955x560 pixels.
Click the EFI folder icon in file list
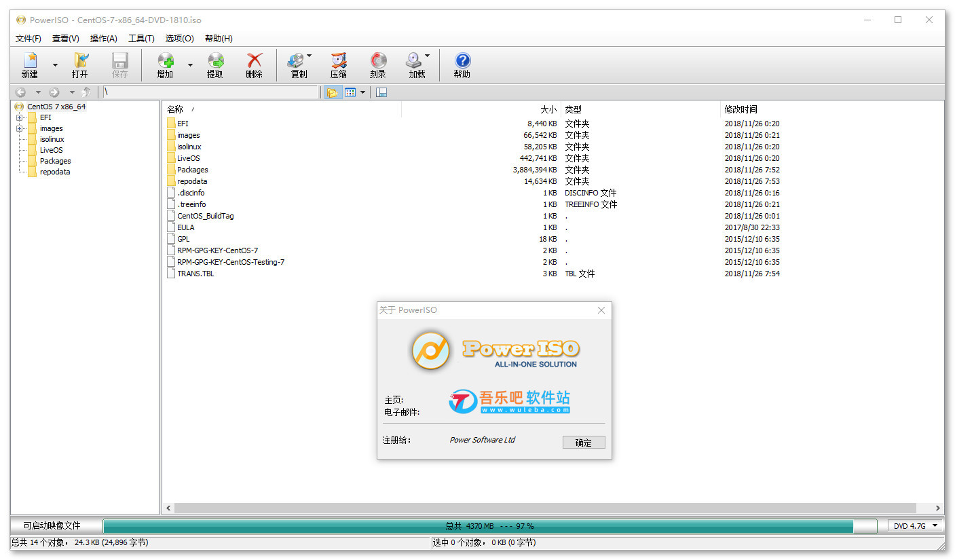pyautogui.click(x=171, y=124)
